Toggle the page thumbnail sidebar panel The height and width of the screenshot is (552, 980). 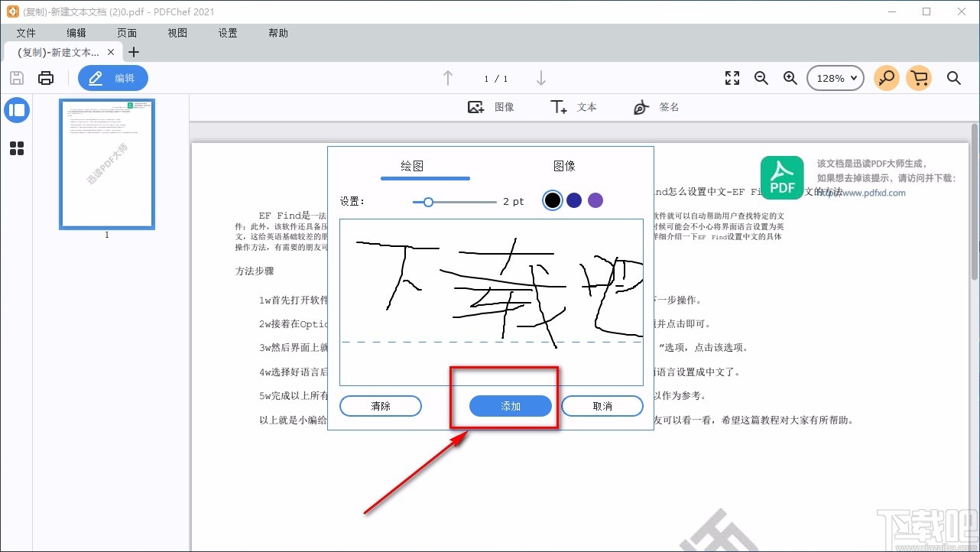[17, 110]
